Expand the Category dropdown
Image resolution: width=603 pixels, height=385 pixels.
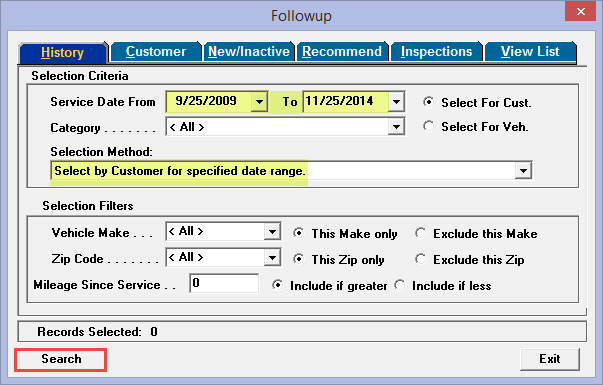(x=396, y=127)
